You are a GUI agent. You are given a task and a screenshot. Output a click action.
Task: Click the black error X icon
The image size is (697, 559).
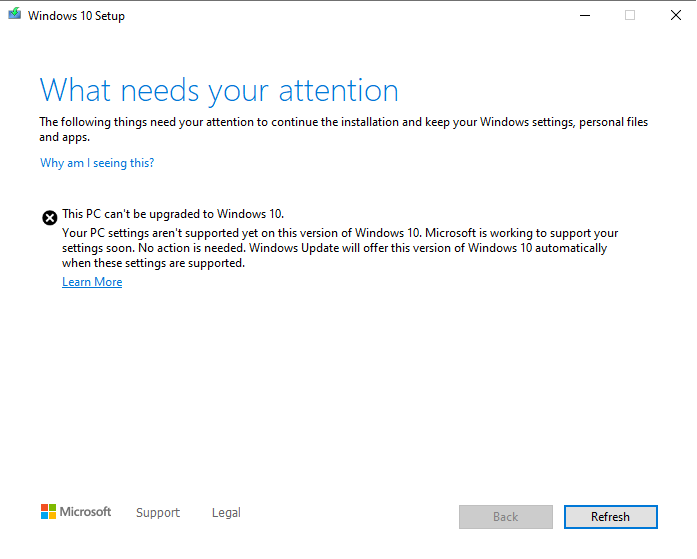pyautogui.click(x=50, y=218)
